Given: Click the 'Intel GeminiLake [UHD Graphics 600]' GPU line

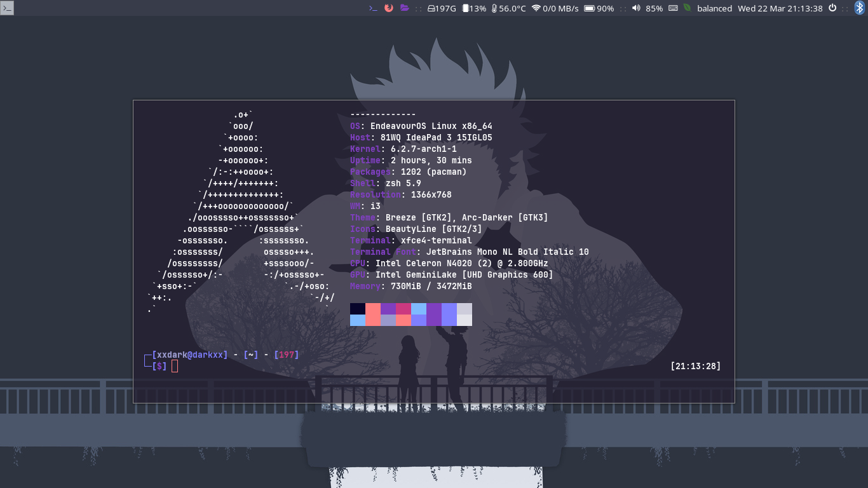Looking at the screenshot, I should (x=465, y=274).
